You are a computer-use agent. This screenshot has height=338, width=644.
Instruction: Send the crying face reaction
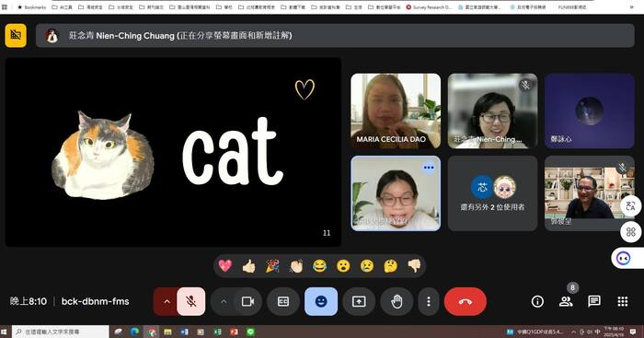pyautogui.click(x=367, y=266)
